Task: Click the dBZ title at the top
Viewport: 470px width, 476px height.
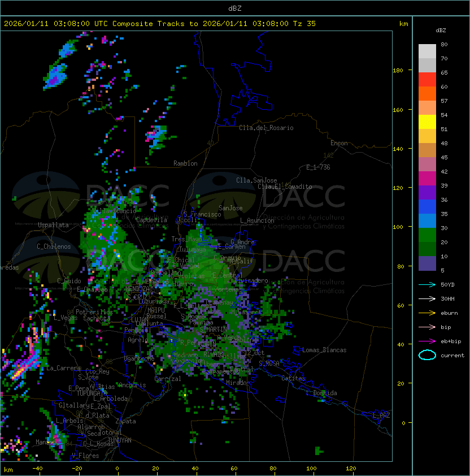Action: point(235,8)
